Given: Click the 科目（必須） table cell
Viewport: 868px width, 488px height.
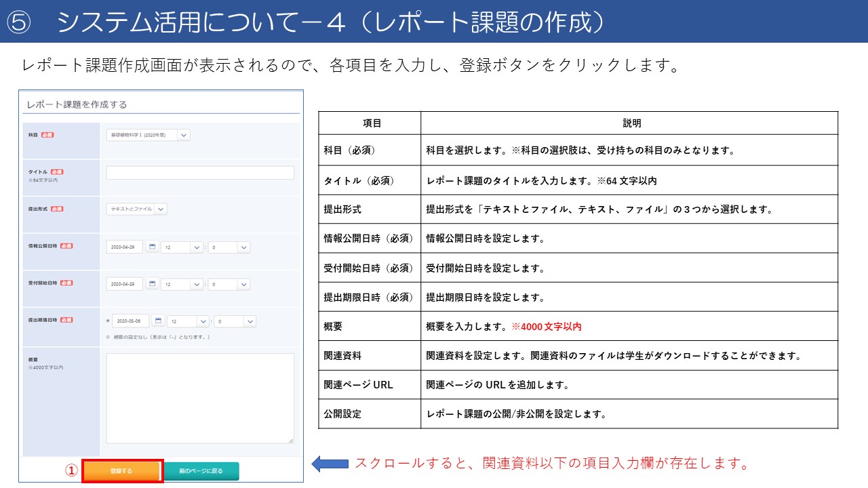Looking at the screenshot, I should 370,150.
